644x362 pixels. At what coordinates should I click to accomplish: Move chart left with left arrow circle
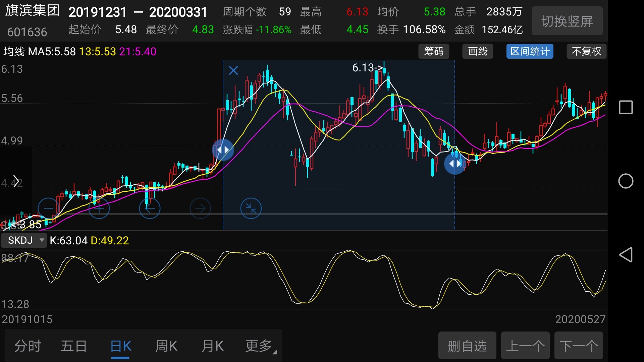tap(150, 208)
